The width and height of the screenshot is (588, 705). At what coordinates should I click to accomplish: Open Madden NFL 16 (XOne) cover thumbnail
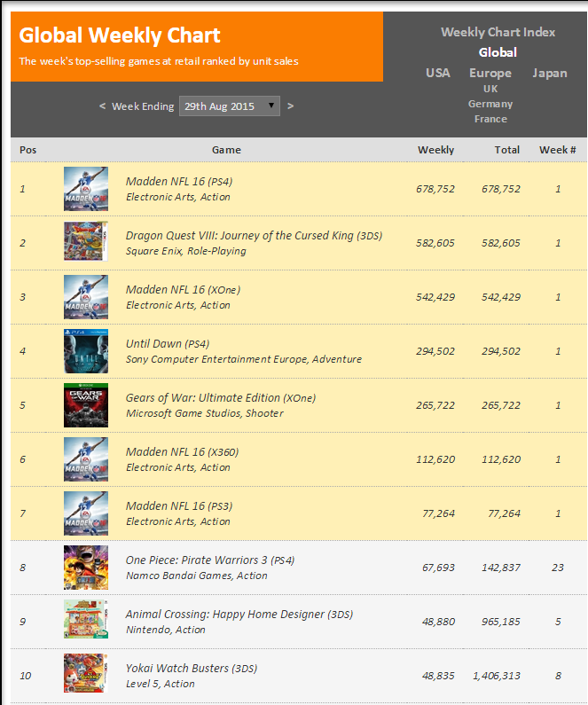[86, 297]
